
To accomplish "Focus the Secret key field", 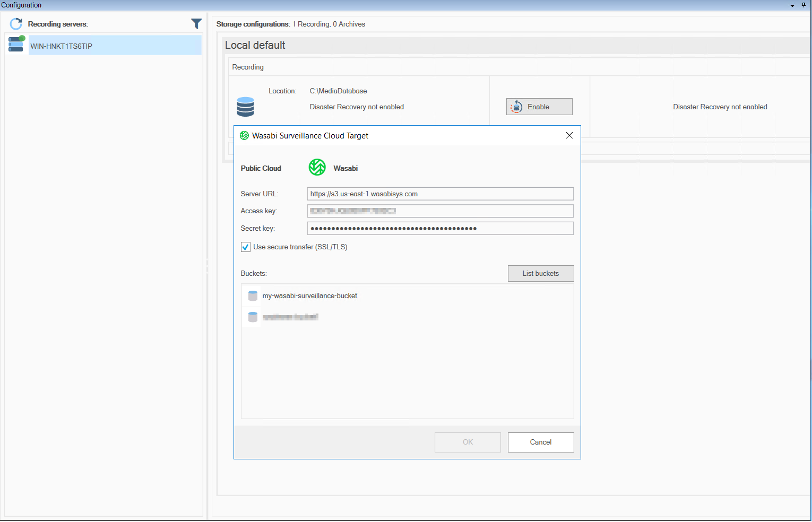I will coord(440,229).
